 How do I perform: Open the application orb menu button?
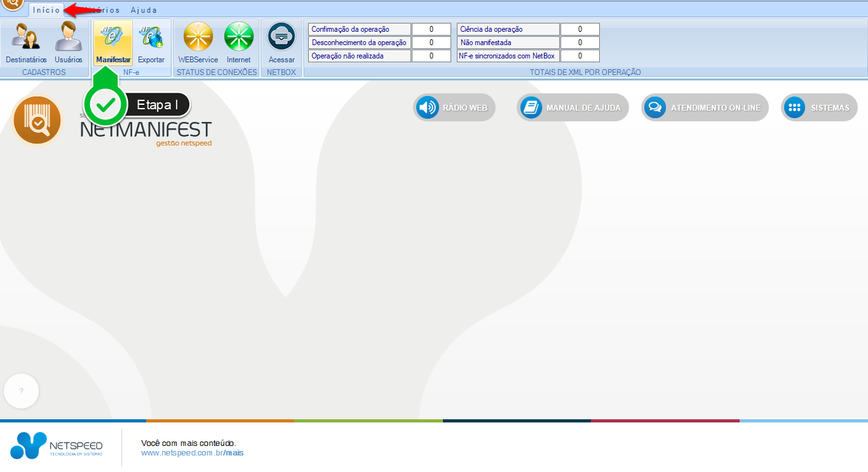tap(13, 5)
